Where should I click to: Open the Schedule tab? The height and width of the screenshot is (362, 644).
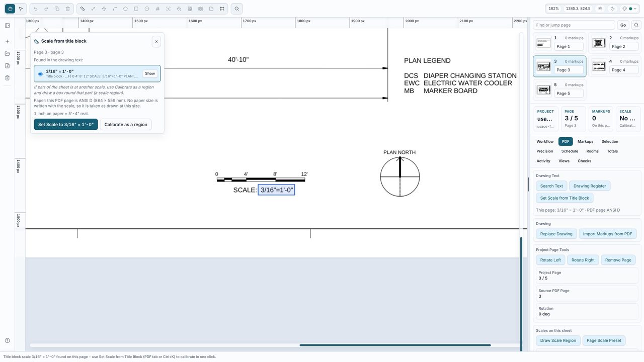tap(570, 151)
